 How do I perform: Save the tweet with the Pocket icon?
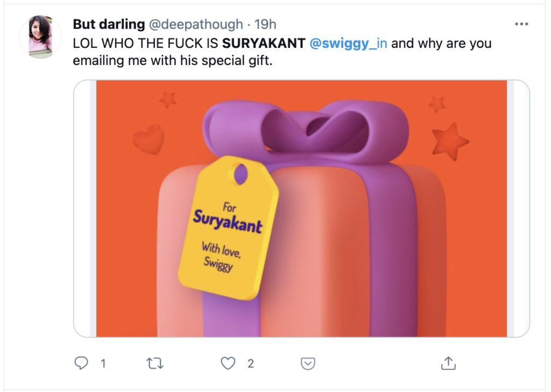point(307,364)
